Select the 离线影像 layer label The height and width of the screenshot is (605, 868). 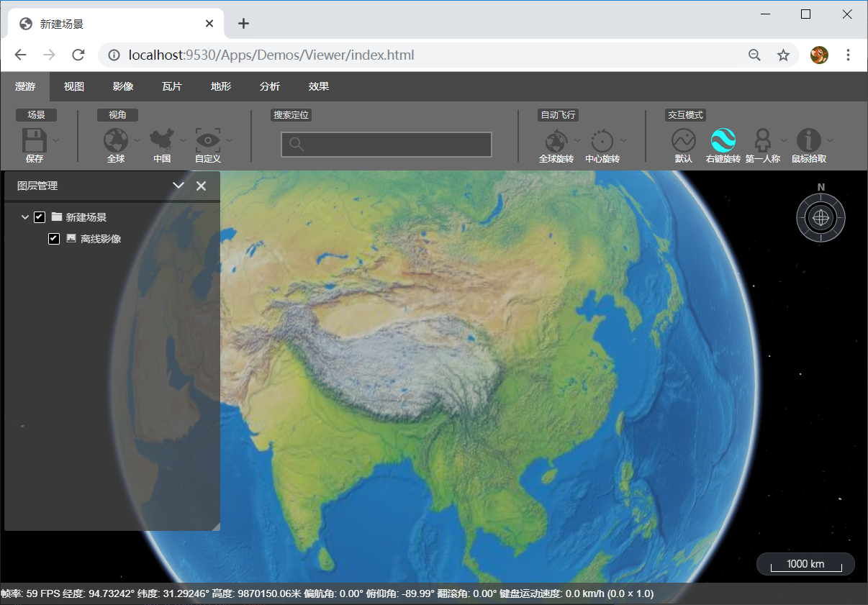tap(101, 239)
